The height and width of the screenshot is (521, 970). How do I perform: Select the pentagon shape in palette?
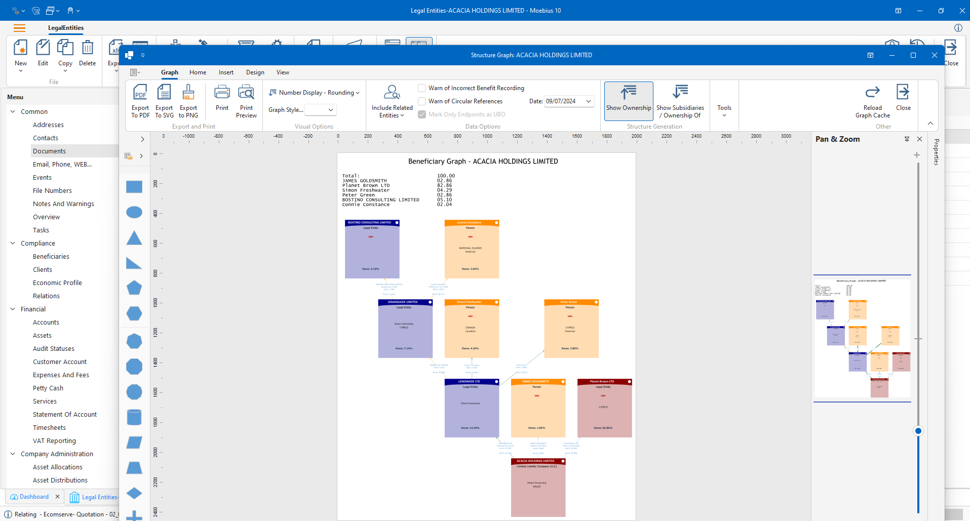pyautogui.click(x=134, y=288)
